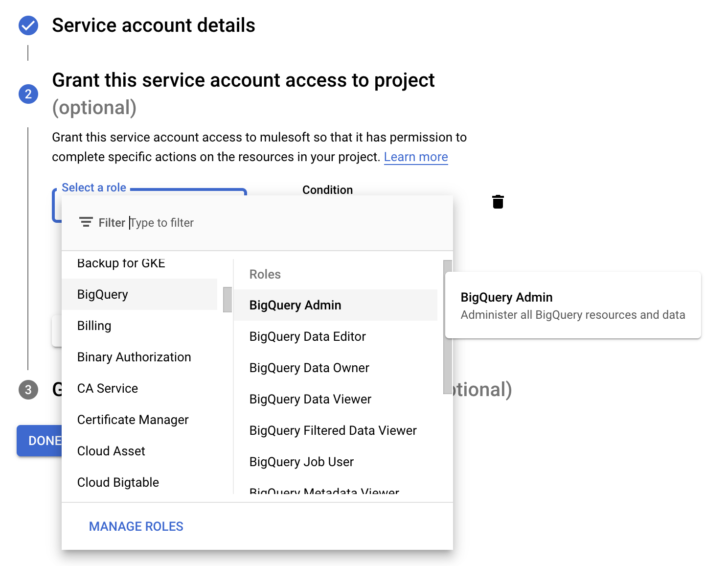728x566 pixels.
Task: Choose Binary Authorization from category list
Action: coord(134,357)
